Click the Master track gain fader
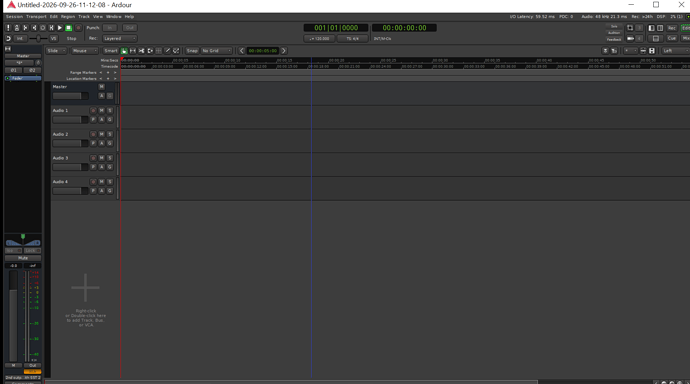Image resolution: width=690 pixels, height=384 pixels. click(70, 96)
